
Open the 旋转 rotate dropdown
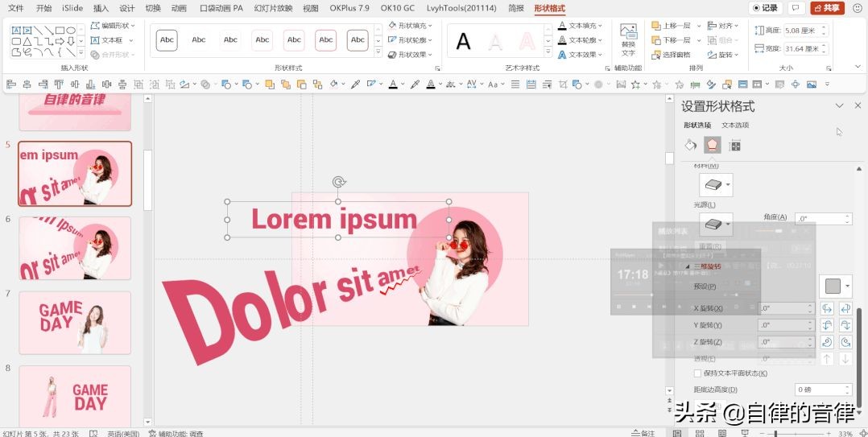[724, 55]
